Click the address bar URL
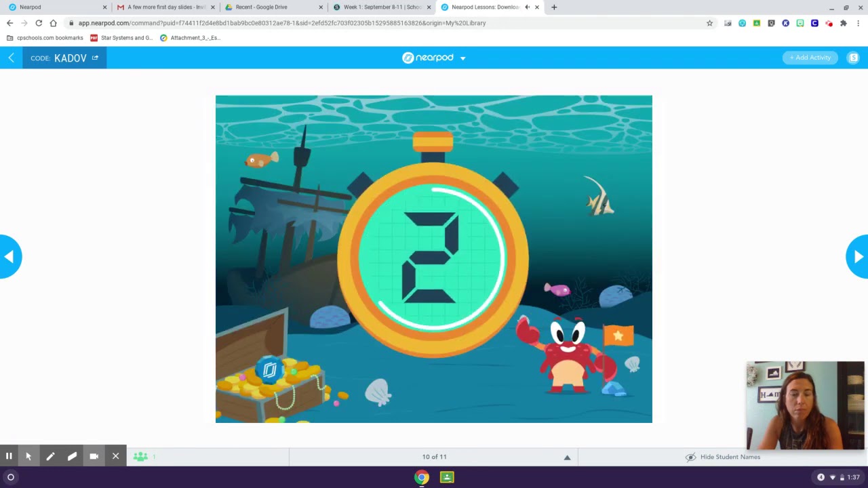The height and width of the screenshot is (488, 868). pos(281,23)
